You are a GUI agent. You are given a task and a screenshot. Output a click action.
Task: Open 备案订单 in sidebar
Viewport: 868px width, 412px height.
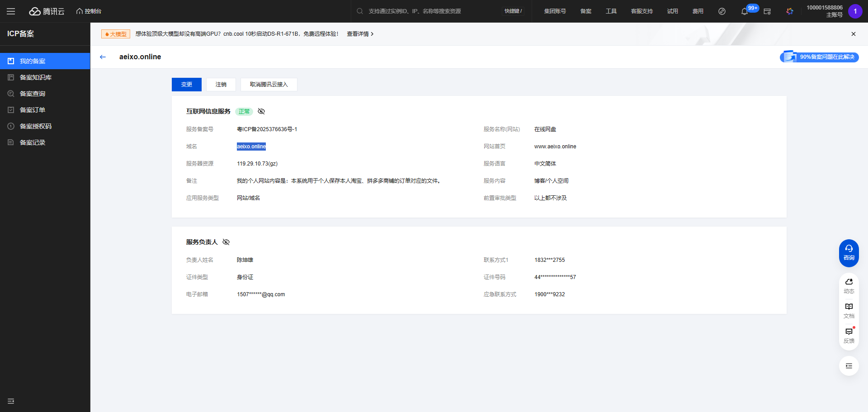[x=45, y=110]
